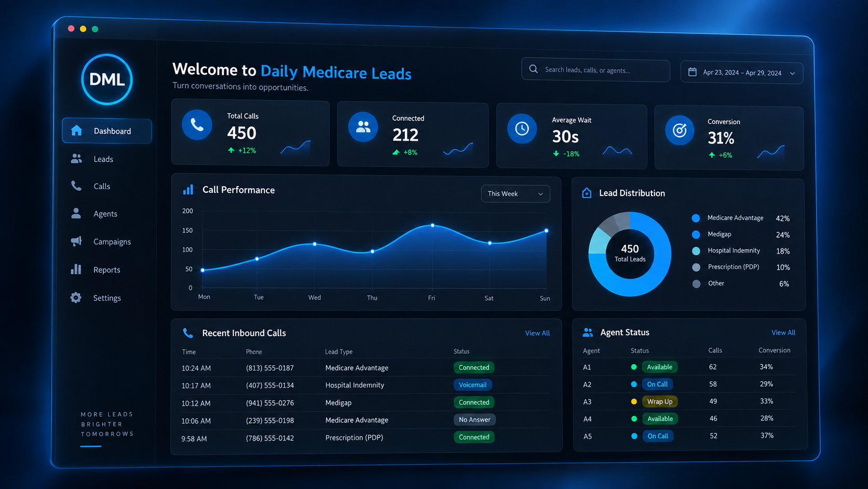View All agent statuses
This screenshot has width=868, height=489.
[x=783, y=333]
